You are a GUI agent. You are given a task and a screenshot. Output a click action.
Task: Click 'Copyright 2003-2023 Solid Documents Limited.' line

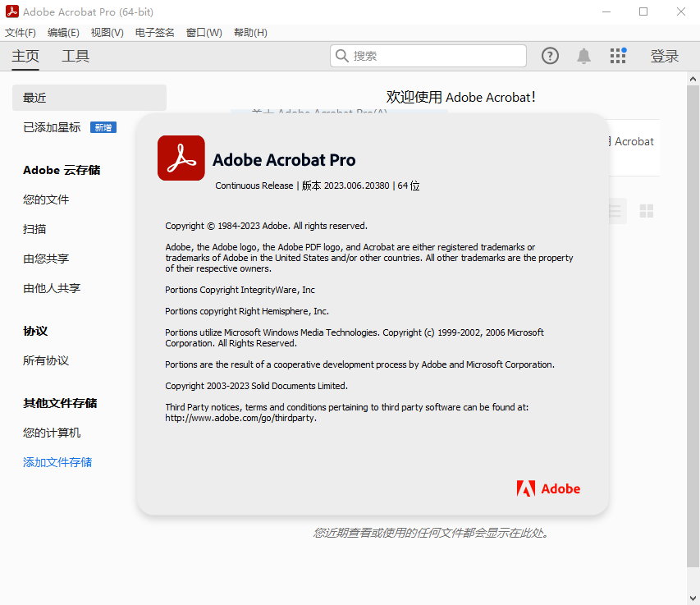point(256,386)
